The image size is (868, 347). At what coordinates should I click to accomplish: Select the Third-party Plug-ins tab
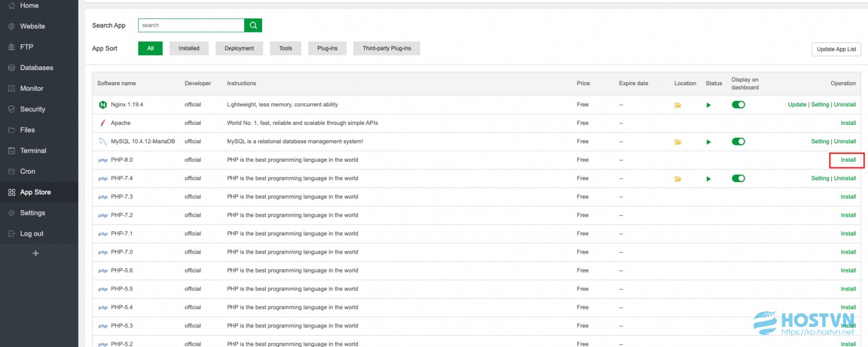(x=387, y=48)
